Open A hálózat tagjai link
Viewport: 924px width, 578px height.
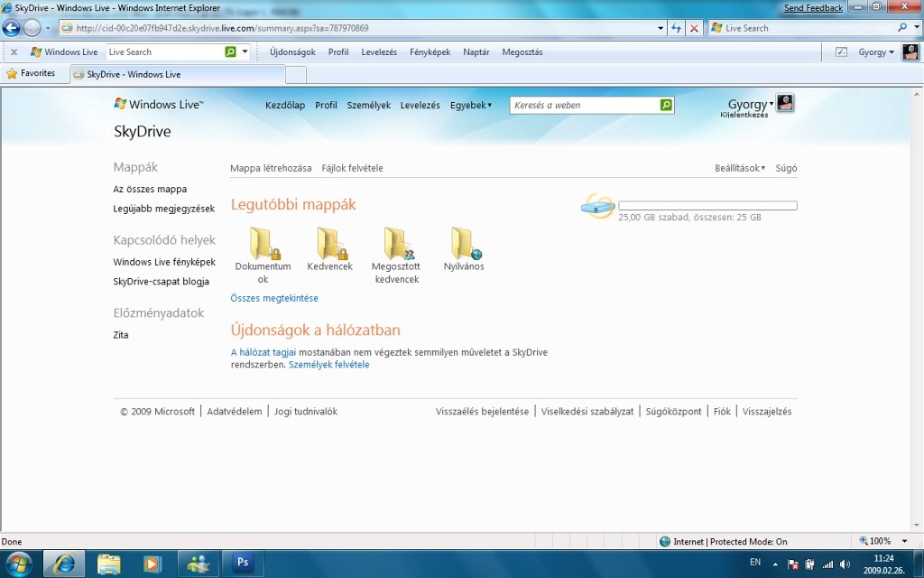263,352
